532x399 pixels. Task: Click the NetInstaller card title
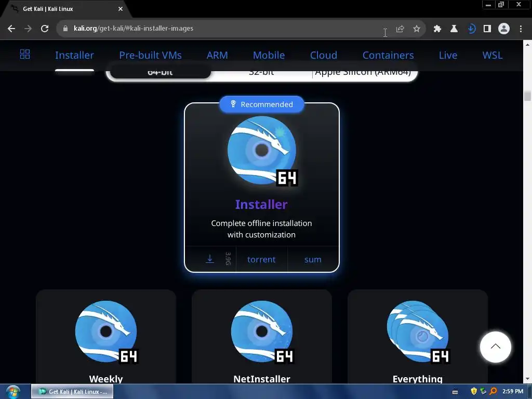coord(262,379)
